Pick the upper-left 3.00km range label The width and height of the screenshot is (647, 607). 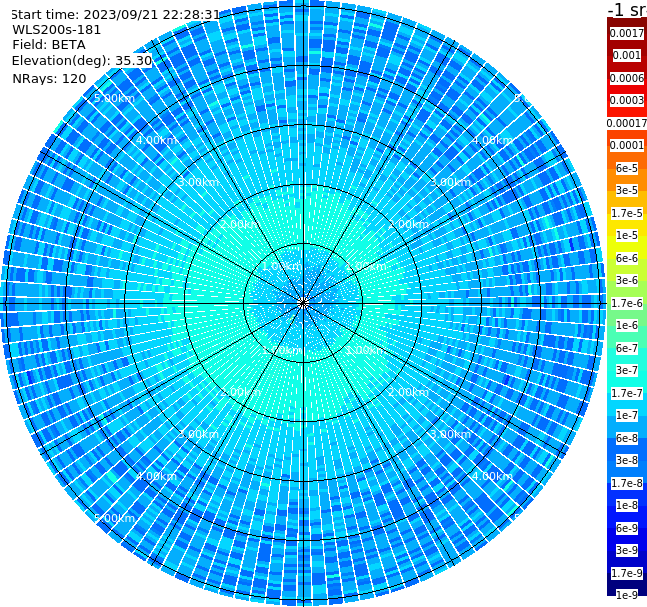(198, 182)
